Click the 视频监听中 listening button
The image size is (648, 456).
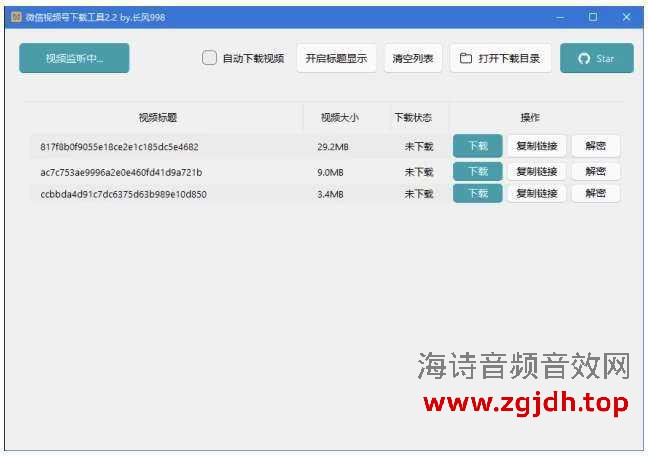click(x=74, y=58)
